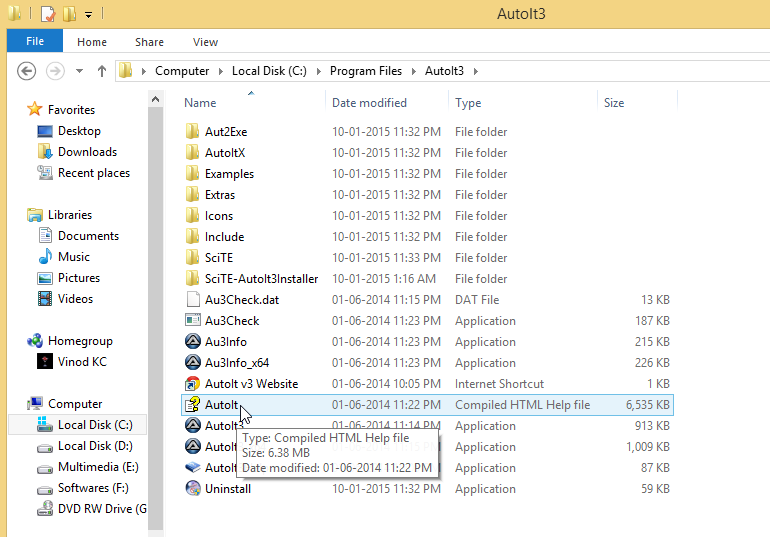The image size is (770, 537).
Task: Select the AutoIt v3 Website shortcut icon
Action: (x=192, y=384)
